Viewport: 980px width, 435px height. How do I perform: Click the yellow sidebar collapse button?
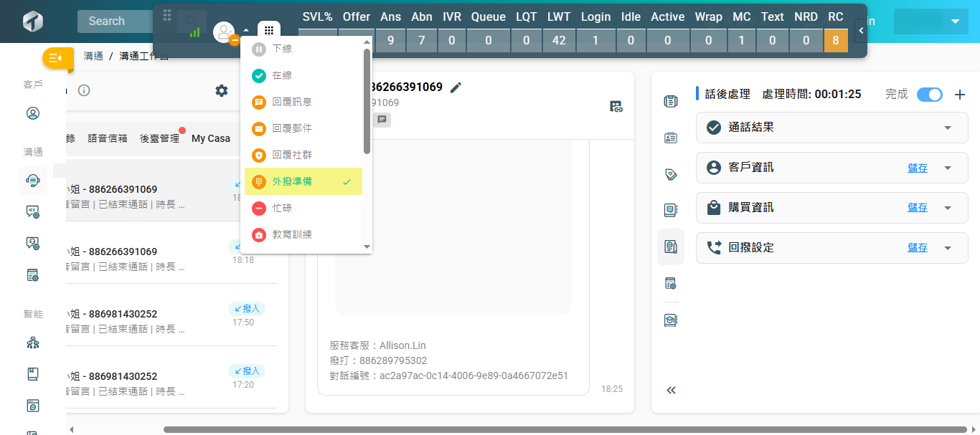(57, 58)
